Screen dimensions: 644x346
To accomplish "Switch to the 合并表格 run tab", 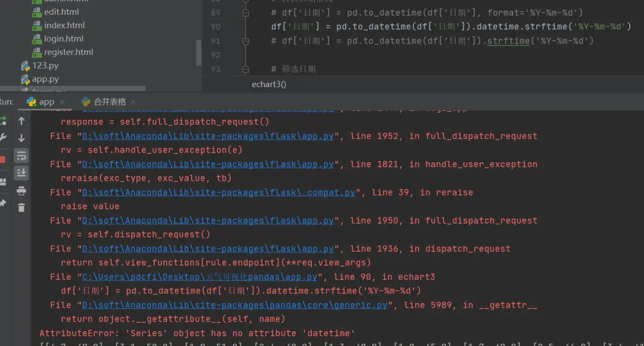I will tap(109, 102).
